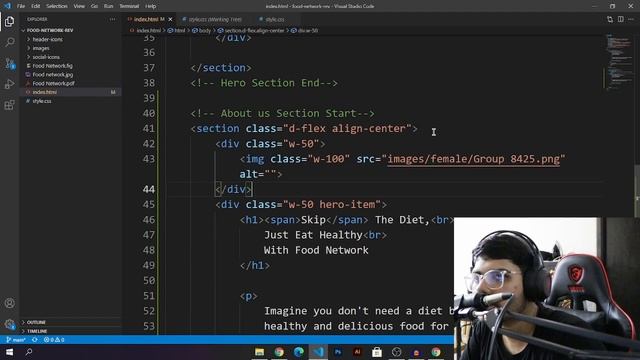Click line number 41 in the gutter

149,129
